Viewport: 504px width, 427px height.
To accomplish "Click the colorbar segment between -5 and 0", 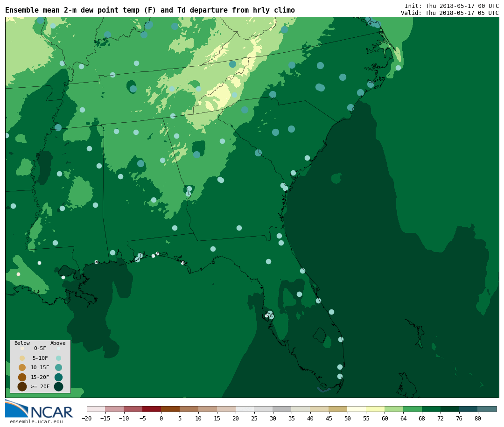I will tap(152, 409).
